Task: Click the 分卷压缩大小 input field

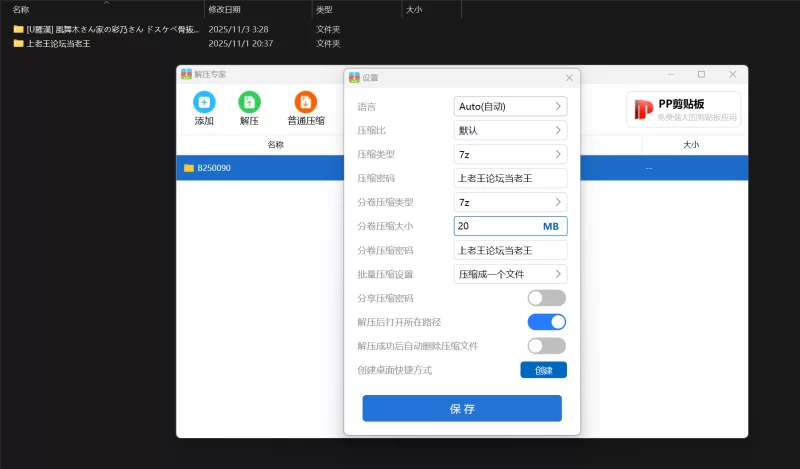Action: point(495,226)
